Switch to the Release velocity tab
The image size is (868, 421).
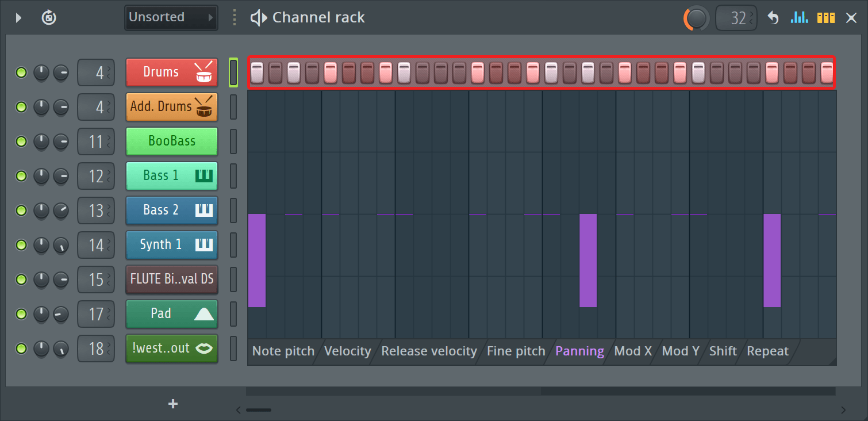(429, 351)
